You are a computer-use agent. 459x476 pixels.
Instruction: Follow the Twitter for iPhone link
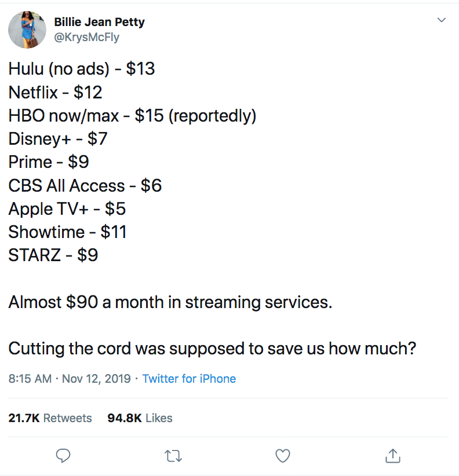[x=190, y=379]
